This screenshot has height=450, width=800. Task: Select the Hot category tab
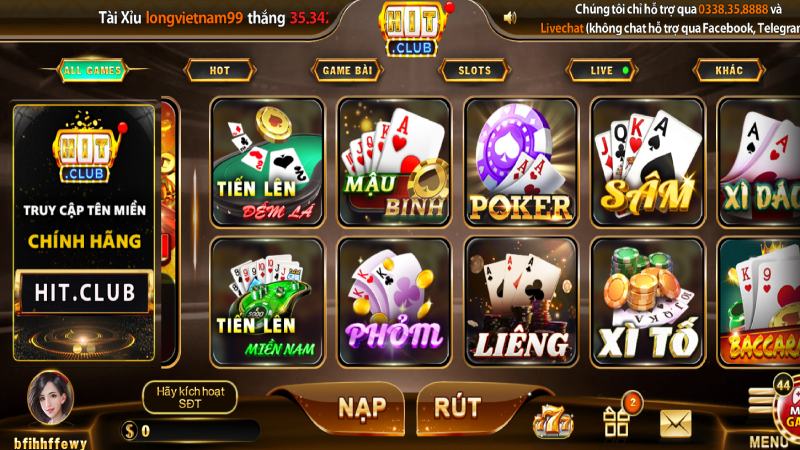pos(219,70)
